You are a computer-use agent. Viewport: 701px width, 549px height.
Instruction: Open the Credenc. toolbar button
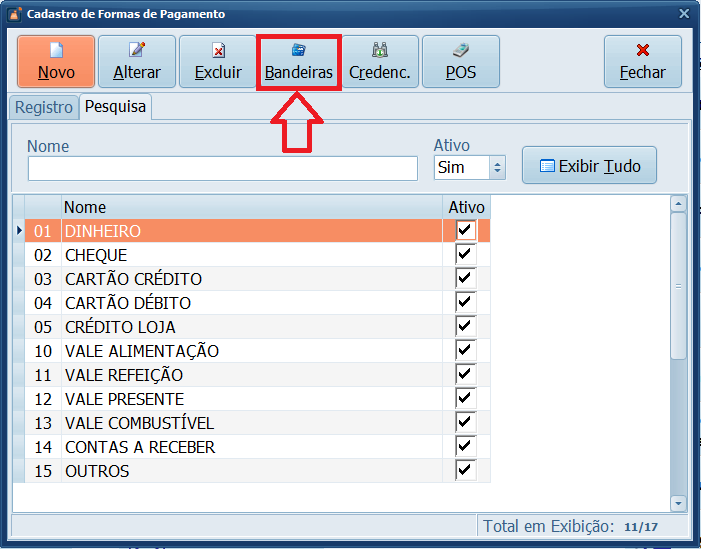point(379,62)
